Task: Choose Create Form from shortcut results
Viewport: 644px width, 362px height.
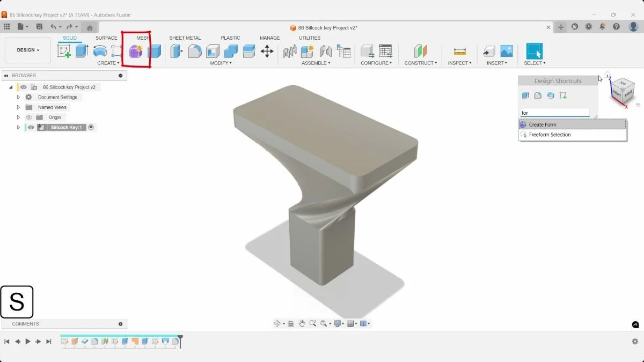Action: [x=573, y=124]
